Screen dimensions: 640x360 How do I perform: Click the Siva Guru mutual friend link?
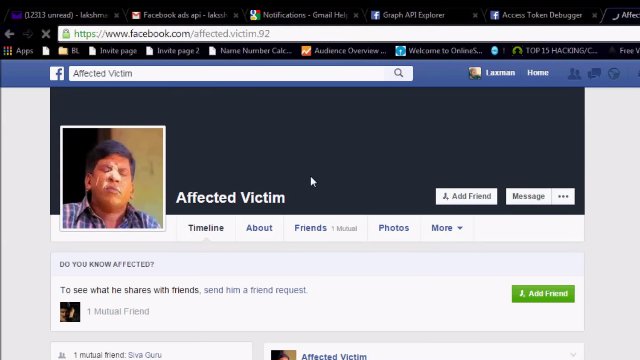coord(144,355)
